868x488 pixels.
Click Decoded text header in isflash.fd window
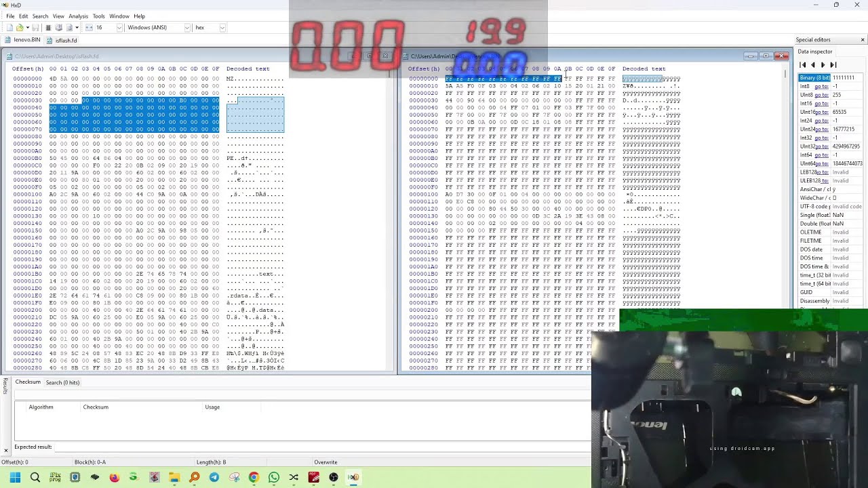[248, 68]
